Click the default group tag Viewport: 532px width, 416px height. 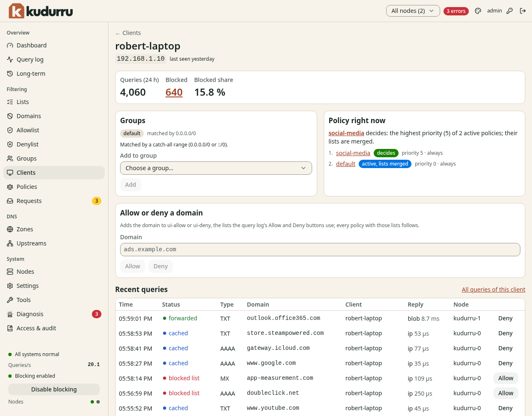(x=132, y=134)
